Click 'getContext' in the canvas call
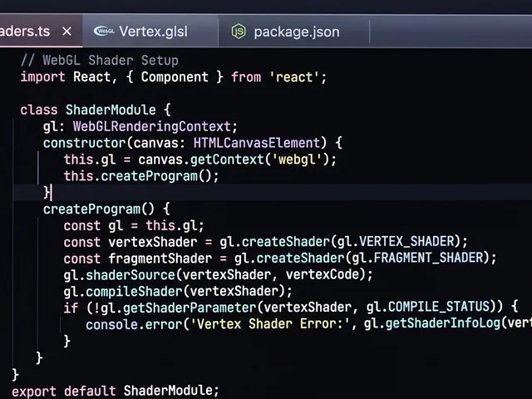The image size is (532, 399). (227, 160)
